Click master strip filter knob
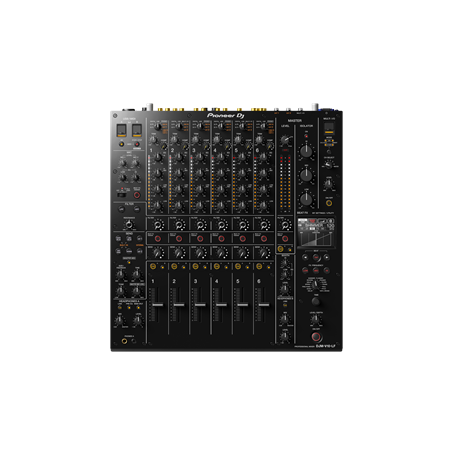Image resolution: width=455 pixels, height=455 pixels. (x=285, y=225)
